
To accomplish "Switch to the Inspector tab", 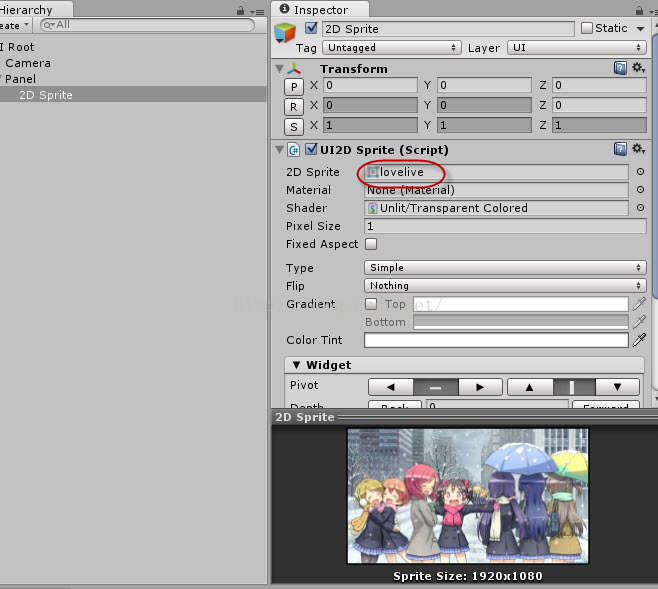I will pos(320,9).
